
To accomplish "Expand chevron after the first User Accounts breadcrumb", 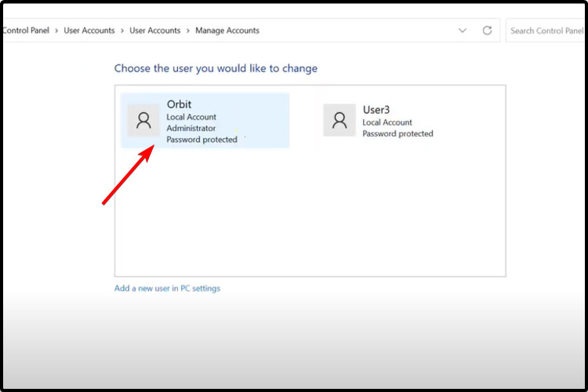I will [122, 31].
